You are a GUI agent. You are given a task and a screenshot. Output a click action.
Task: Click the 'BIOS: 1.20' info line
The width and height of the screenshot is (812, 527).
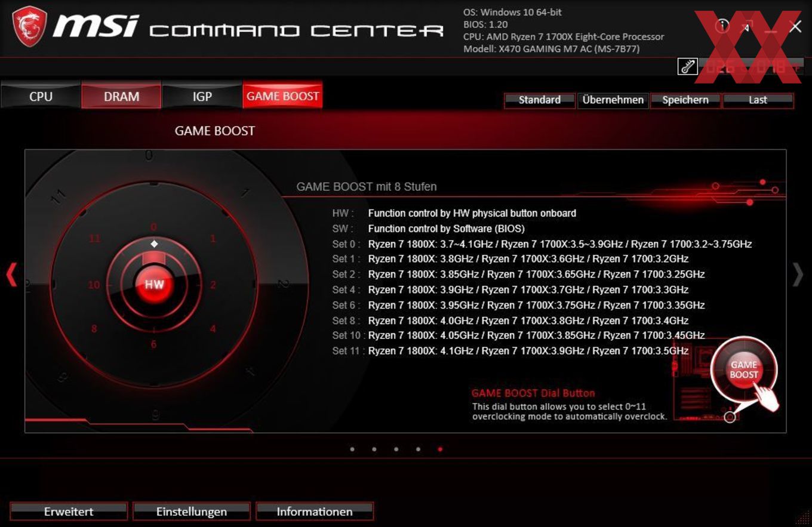(486, 24)
